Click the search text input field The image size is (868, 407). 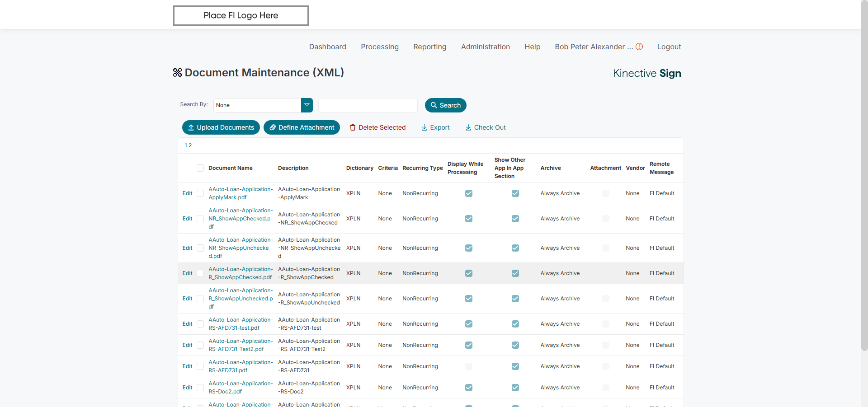click(368, 105)
